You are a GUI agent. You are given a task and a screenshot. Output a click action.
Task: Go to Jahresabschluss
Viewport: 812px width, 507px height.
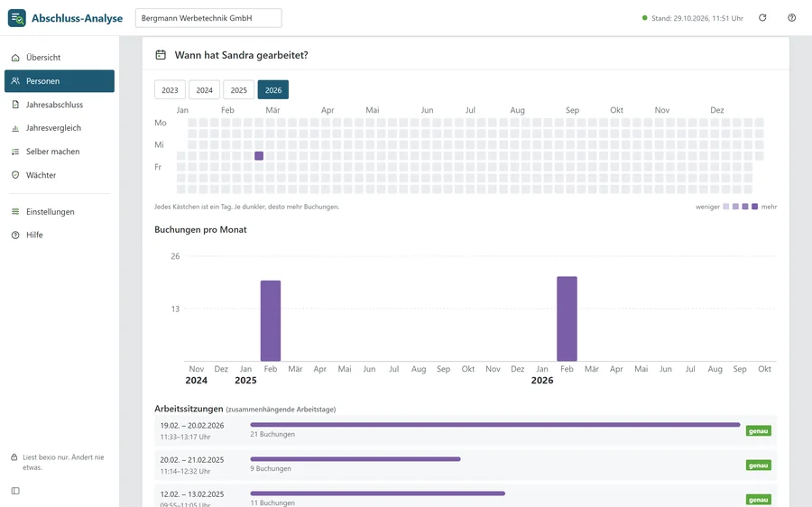pyautogui.click(x=60, y=105)
